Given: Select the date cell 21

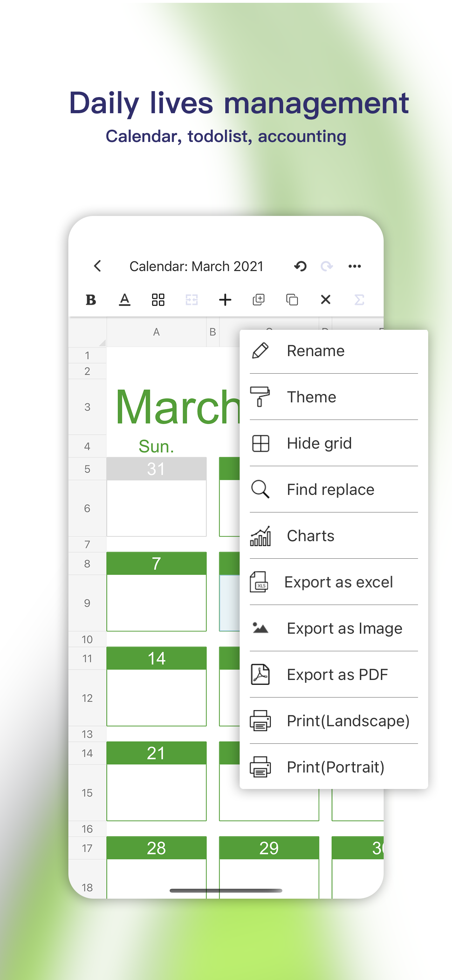Looking at the screenshot, I should [156, 753].
